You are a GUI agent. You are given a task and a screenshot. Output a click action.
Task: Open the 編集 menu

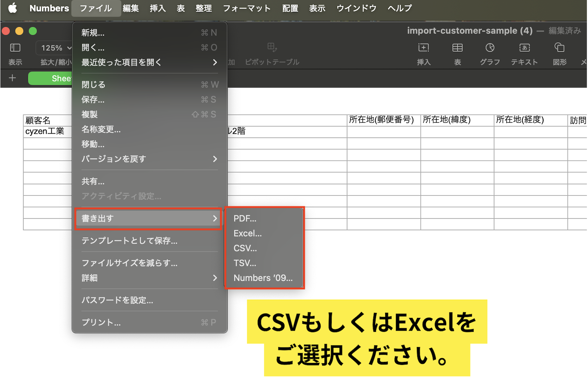tap(131, 8)
